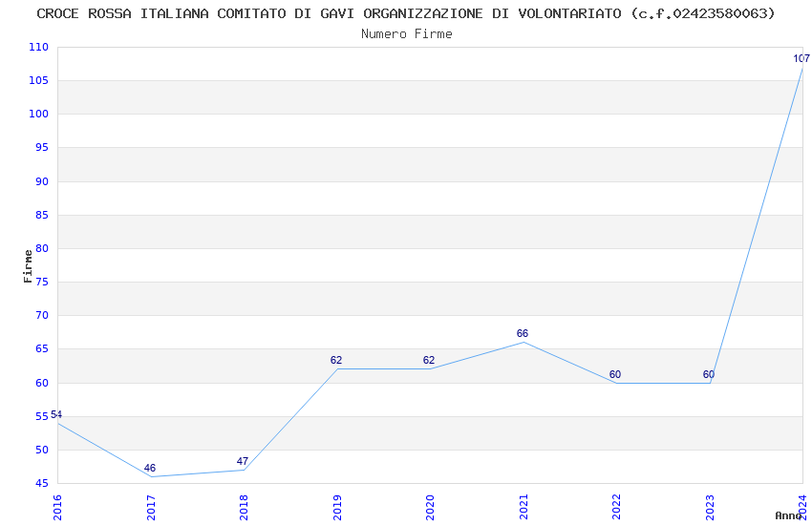Click the x-axis year label 2024
812x525 pixels.
pos(802,508)
